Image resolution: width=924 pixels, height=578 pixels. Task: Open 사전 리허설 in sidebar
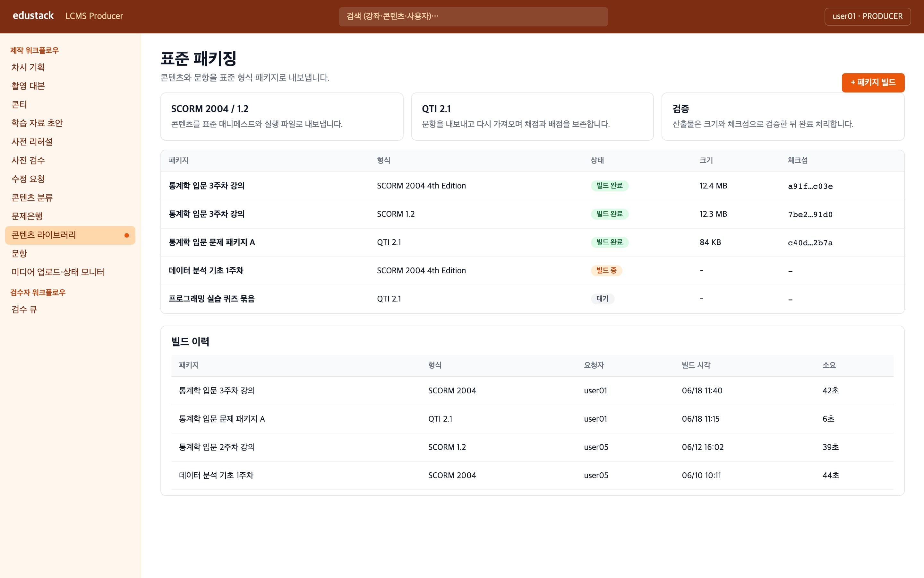pyautogui.click(x=70, y=142)
